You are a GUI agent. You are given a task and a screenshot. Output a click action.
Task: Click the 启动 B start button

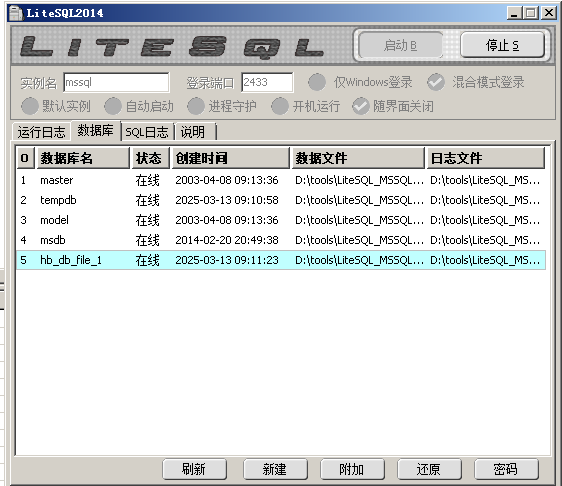pos(400,45)
